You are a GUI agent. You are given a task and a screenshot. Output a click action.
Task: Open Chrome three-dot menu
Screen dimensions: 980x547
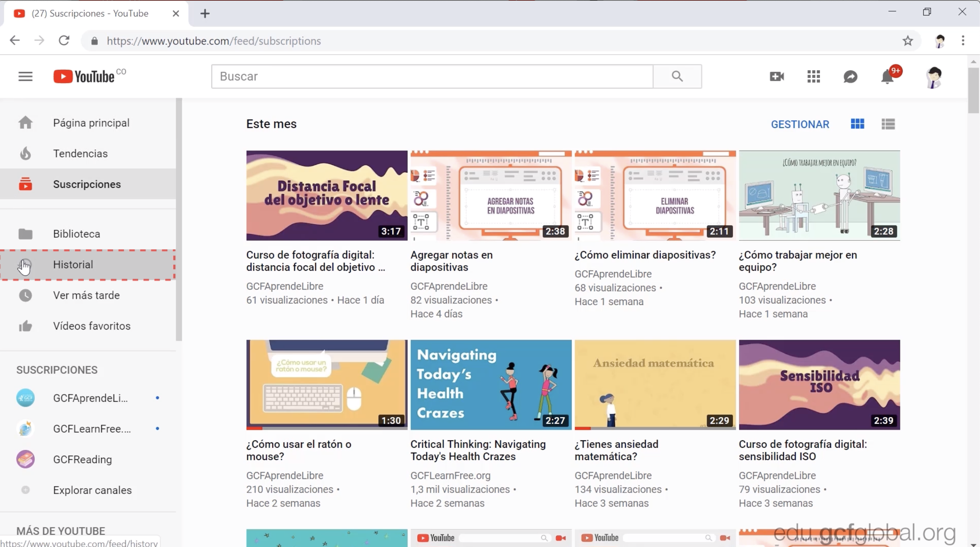(963, 40)
